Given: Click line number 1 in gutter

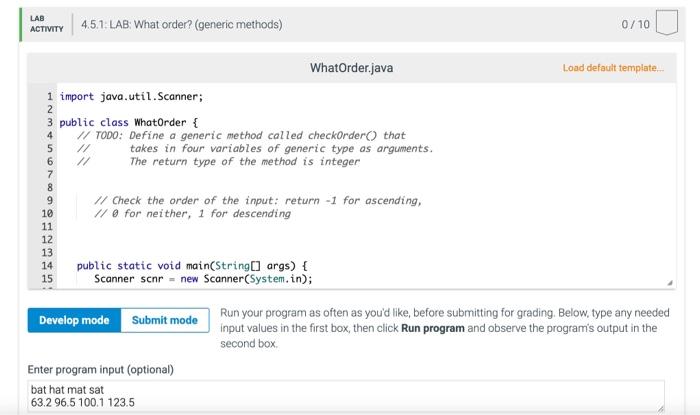Looking at the screenshot, I should click(x=50, y=96).
